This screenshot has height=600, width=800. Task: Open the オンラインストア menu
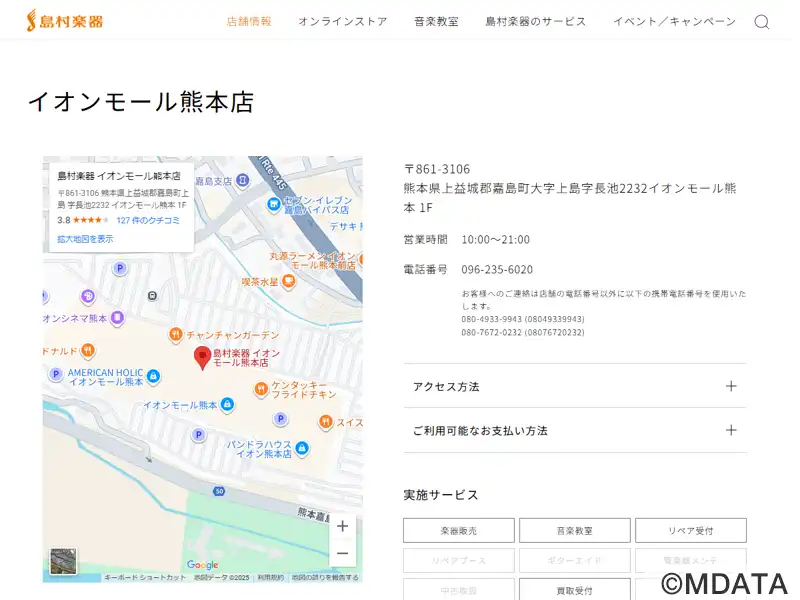[x=342, y=21]
